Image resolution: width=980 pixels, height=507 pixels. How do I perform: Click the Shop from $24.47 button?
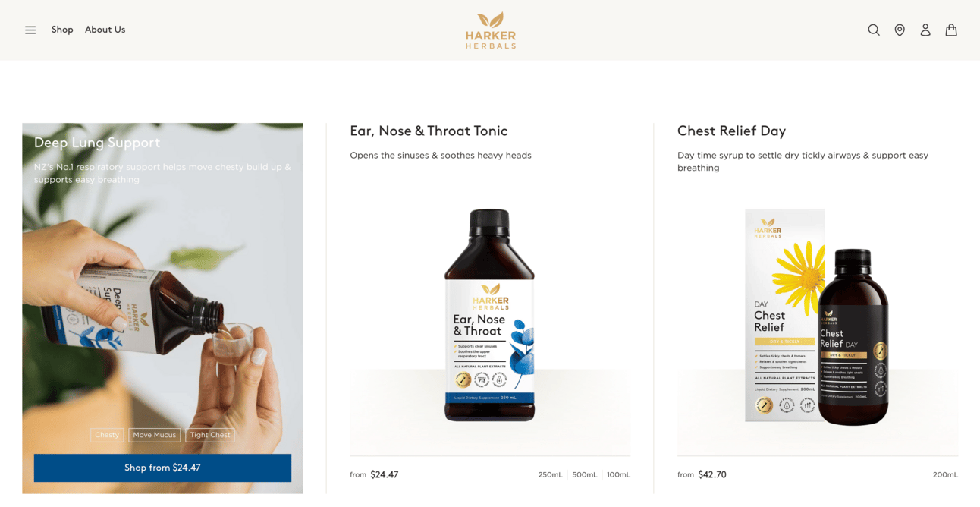coord(162,468)
